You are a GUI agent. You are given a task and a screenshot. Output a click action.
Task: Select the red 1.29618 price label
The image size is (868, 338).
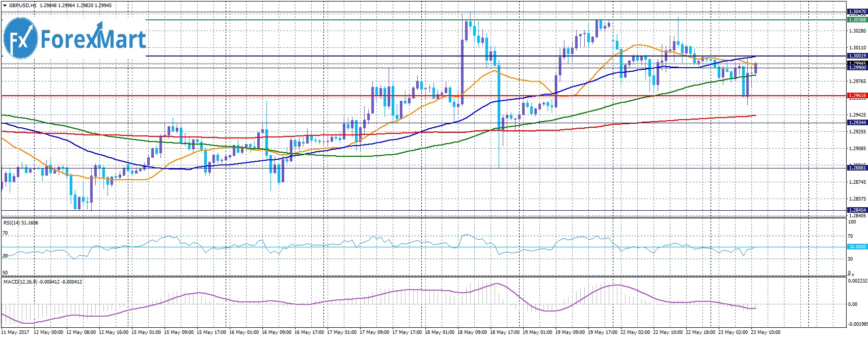pyautogui.click(x=857, y=96)
